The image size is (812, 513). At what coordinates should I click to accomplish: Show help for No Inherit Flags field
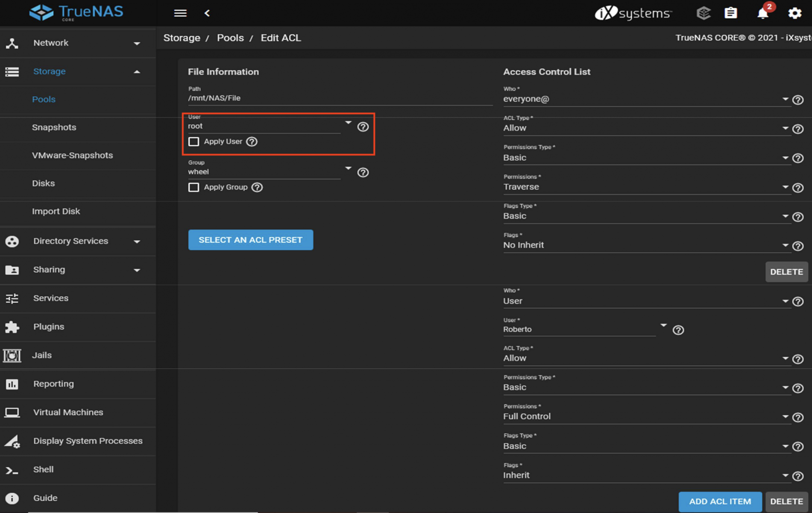[x=798, y=246]
